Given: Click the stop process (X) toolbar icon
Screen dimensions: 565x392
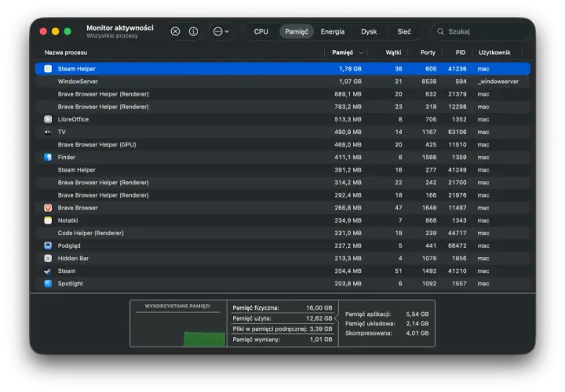Looking at the screenshot, I should pyautogui.click(x=175, y=31).
